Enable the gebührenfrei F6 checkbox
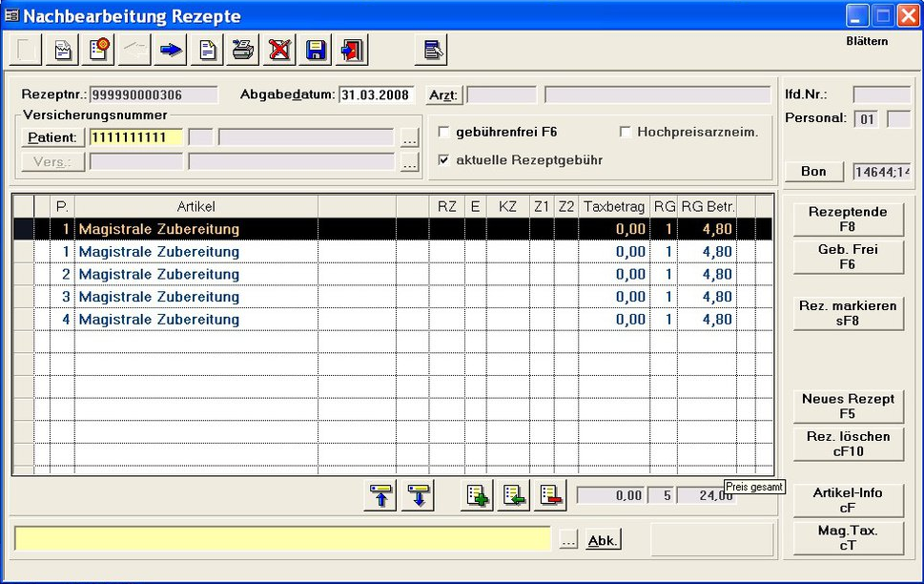Screen dimensions: 924x584 pyautogui.click(x=443, y=132)
